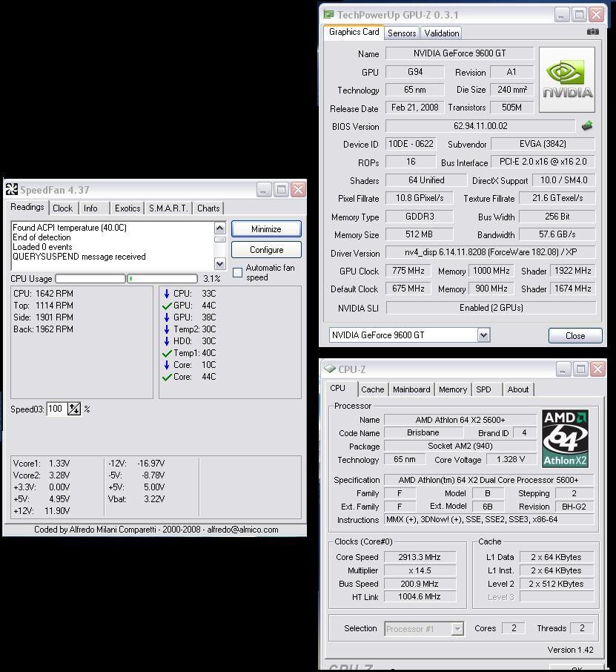Click the Subvendor EVGA (3842) field
Image resolution: width=616 pixels, height=672 pixels.
(543, 144)
